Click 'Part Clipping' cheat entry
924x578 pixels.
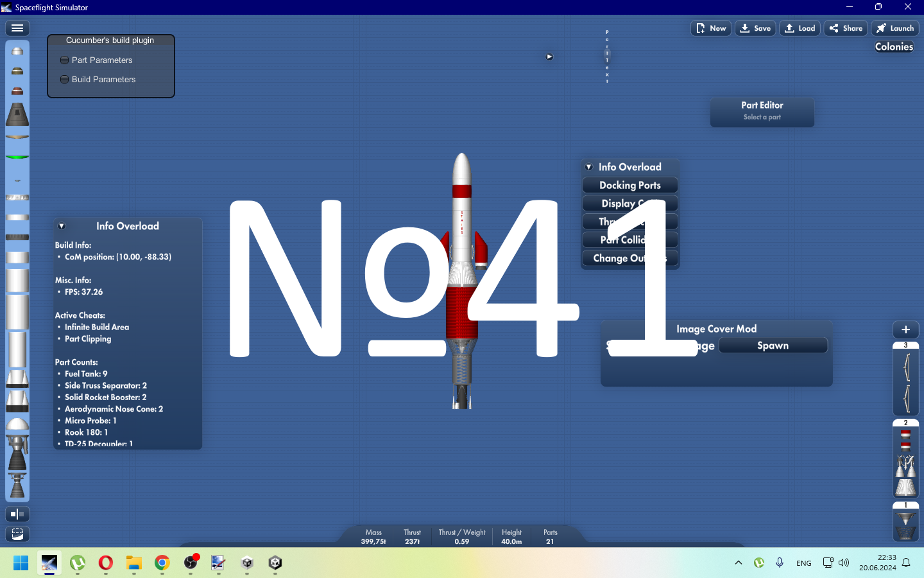pos(88,338)
